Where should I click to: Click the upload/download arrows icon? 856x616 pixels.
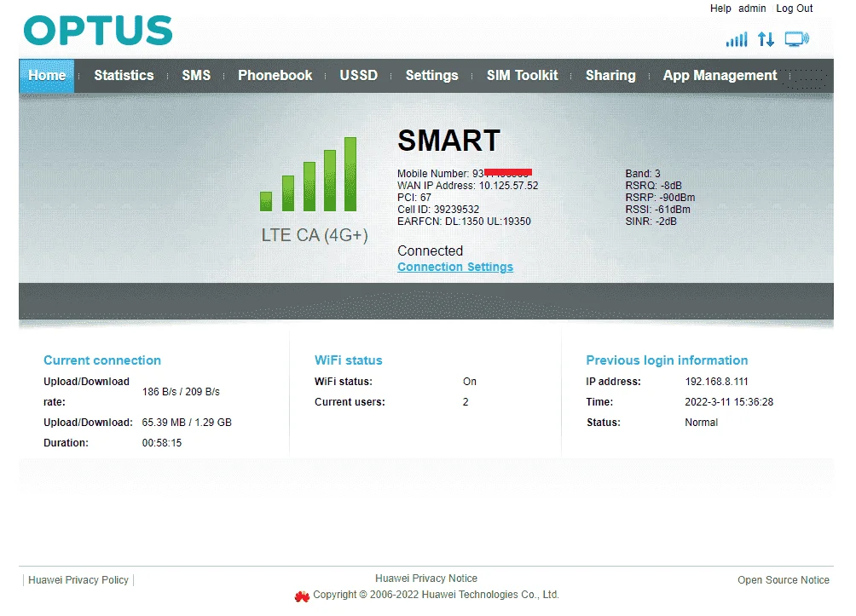pos(766,39)
